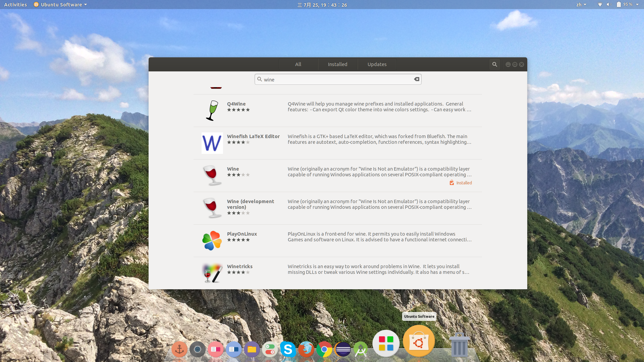Open the Winefish LaTeX Editor title

tap(253, 136)
